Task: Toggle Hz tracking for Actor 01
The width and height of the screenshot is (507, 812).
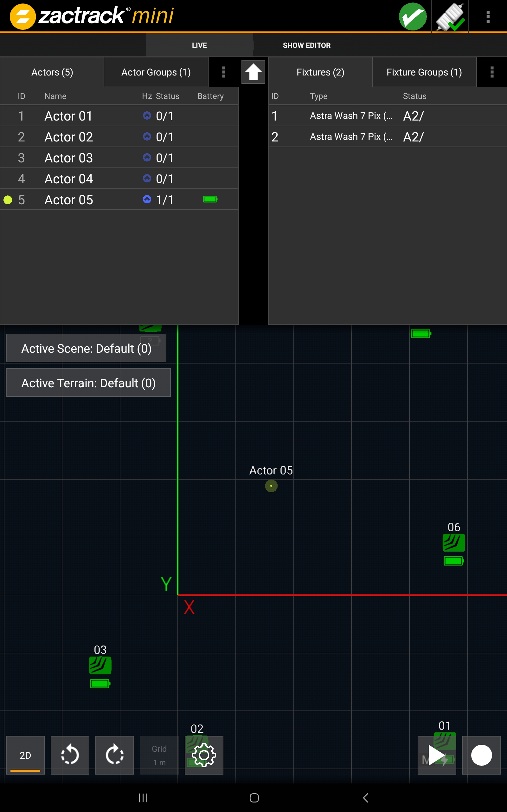Action: pos(146,116)
